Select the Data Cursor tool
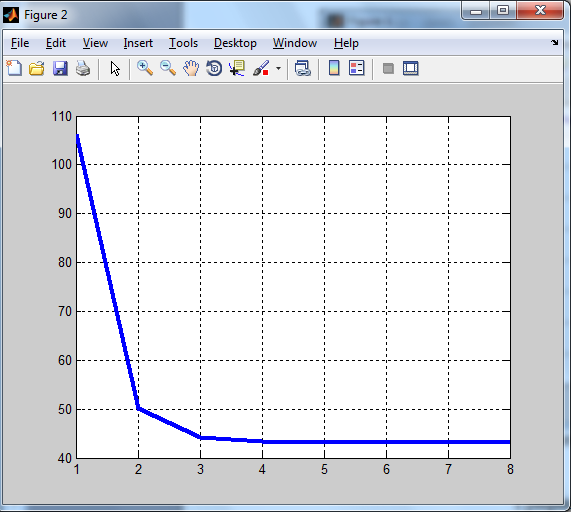Screen dimensions: 571x512 [x=237, y=68]
